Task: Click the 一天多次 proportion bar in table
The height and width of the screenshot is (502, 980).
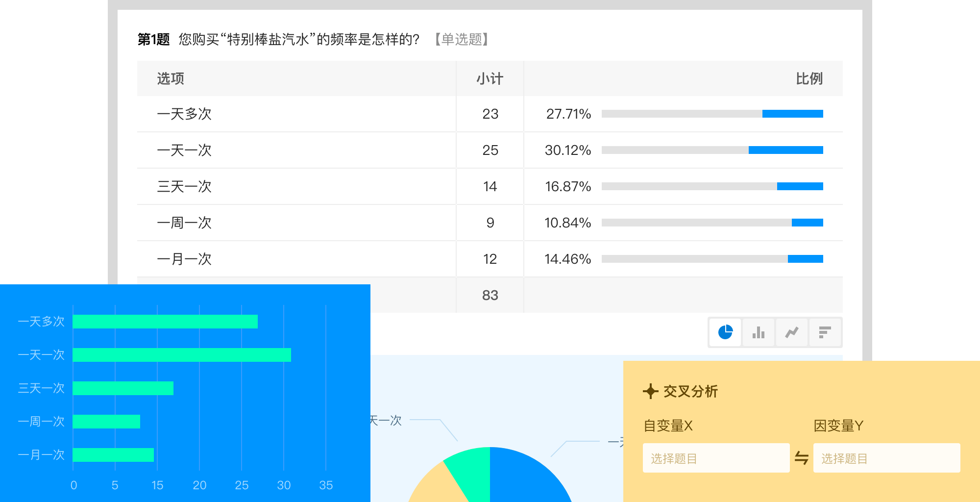Action: click(712, 114)
